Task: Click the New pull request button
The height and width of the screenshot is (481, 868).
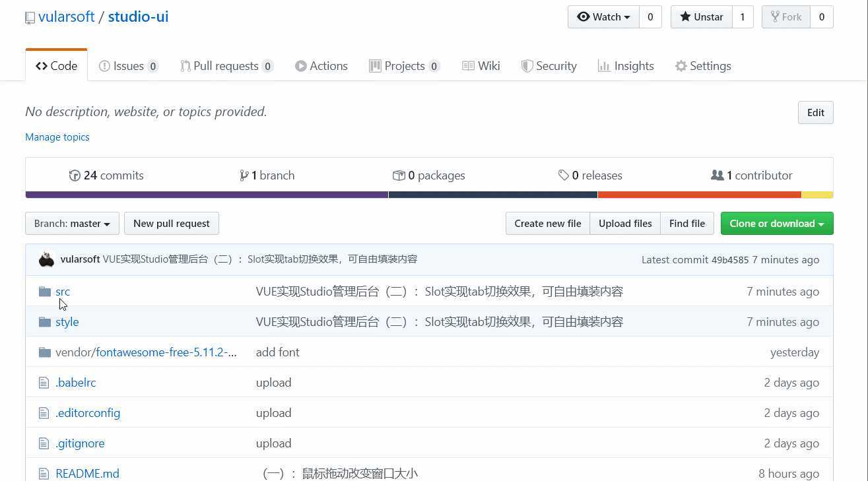Action: tap(172, 224)
